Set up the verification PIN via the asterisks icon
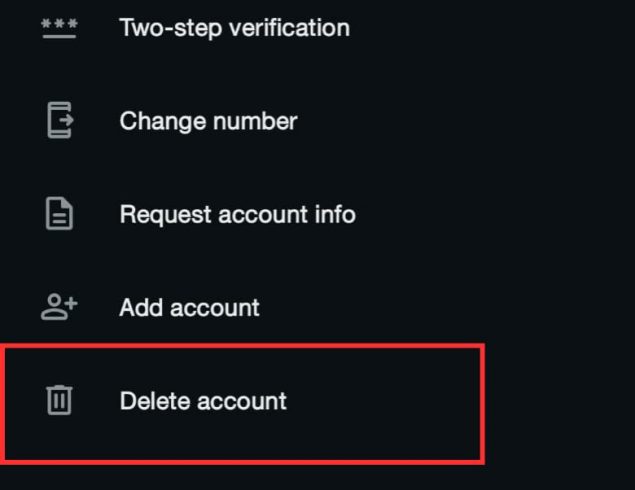635x490 pixels. (59, 28)
